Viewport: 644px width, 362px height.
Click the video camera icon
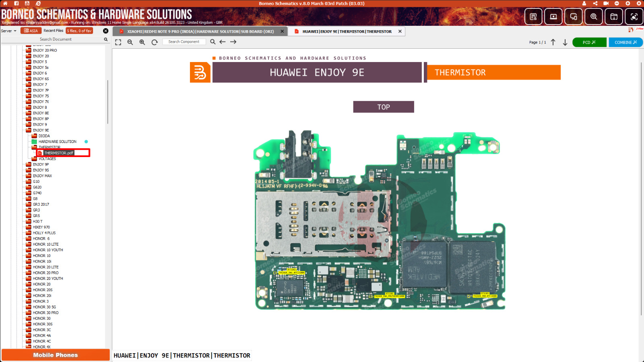(x=606, y=3)
